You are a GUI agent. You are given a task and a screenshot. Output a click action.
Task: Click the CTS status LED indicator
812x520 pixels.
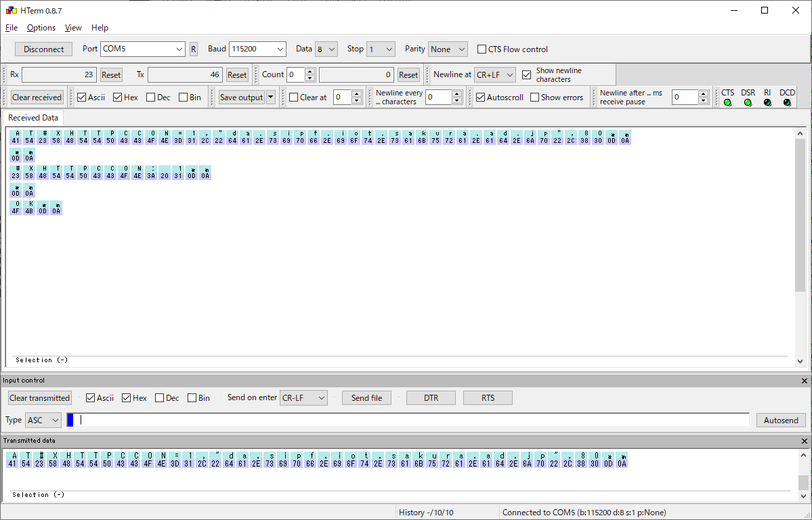pyautogui.click(x=727, y=102)
